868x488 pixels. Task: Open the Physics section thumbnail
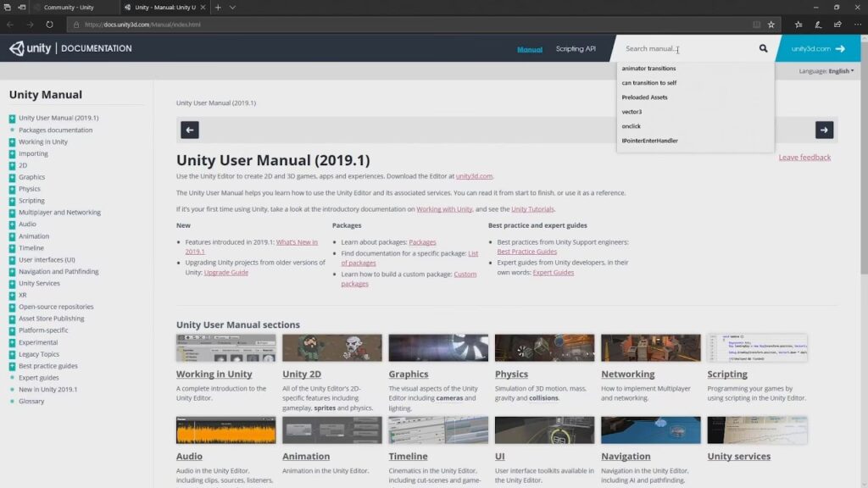pyautogui.click(x=544, y=347)
